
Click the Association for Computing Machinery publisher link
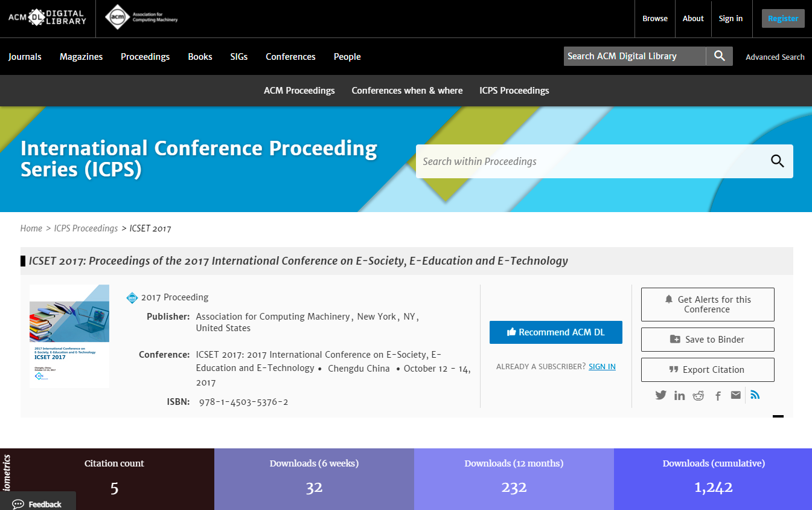tap(273, 317)
